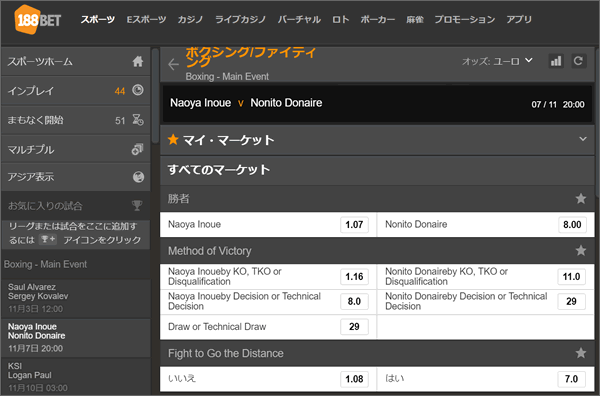Select the スポーツ top menu tab

click(98, 20)
